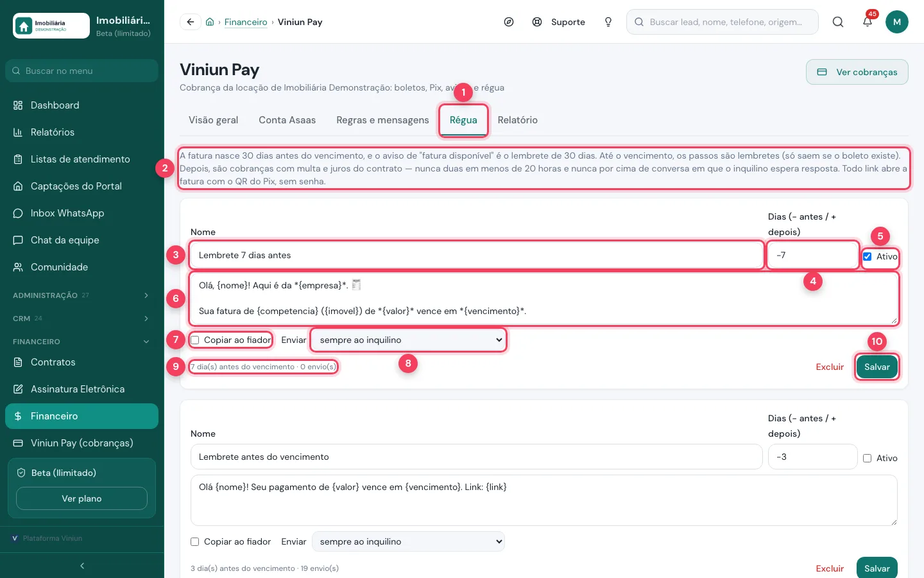924x578 pixels.
Task: Switch to Conta Asaas tab
Action: pos(287,120)
